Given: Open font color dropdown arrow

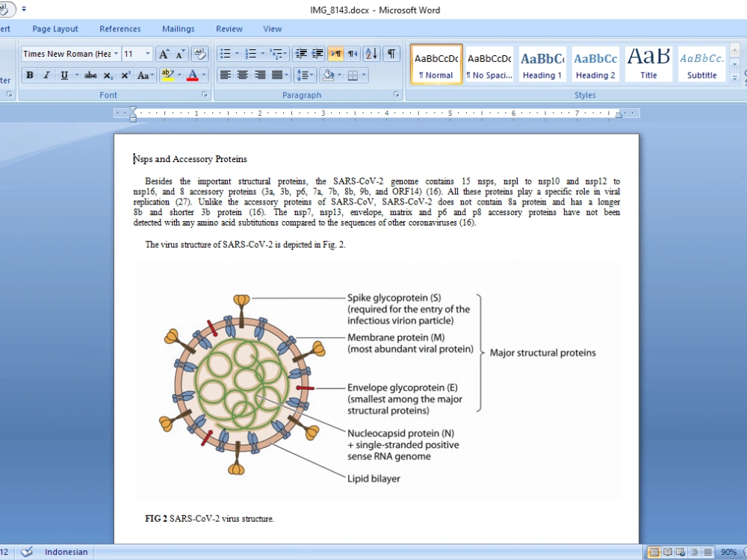Looking at the screenshot, I should (204, 75).
